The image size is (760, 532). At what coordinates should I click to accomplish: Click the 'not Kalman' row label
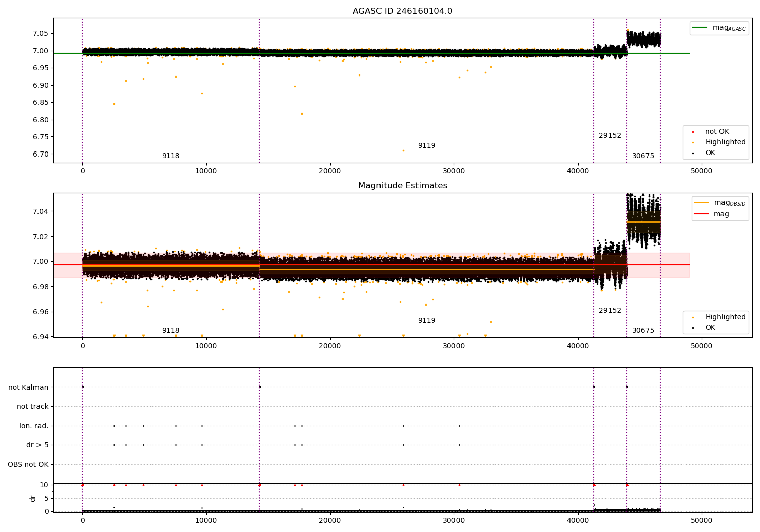tap(28, 387)
